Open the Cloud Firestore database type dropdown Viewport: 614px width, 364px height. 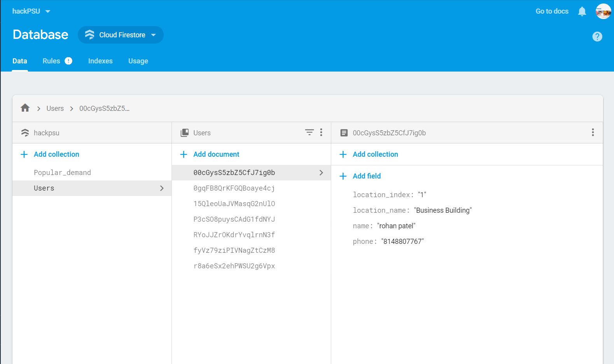tap(121, 35)
